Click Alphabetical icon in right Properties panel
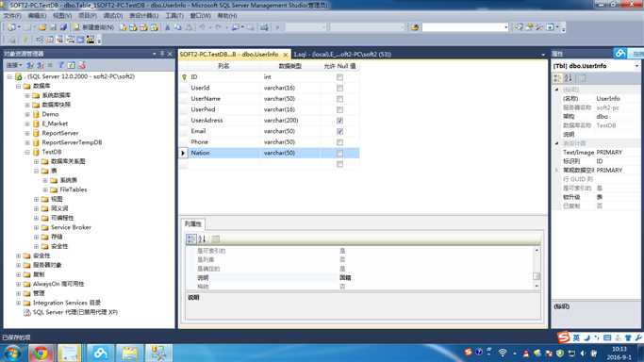644x362 pixels. click(x=568, y=77)
